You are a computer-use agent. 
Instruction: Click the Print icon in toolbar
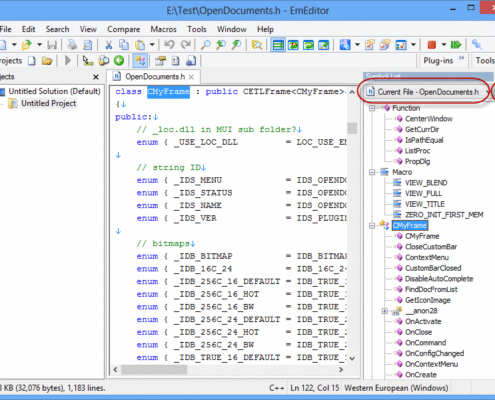pos(72,45)
